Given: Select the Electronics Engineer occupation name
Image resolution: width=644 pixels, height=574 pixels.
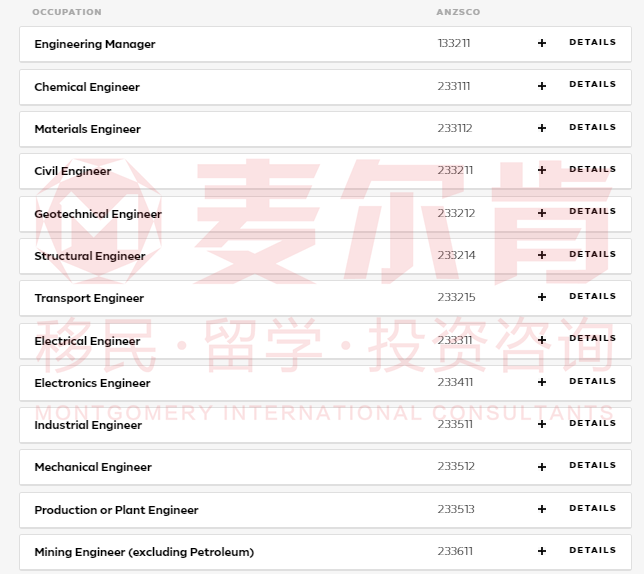Looking at the screenshot, I should [92, 383].
